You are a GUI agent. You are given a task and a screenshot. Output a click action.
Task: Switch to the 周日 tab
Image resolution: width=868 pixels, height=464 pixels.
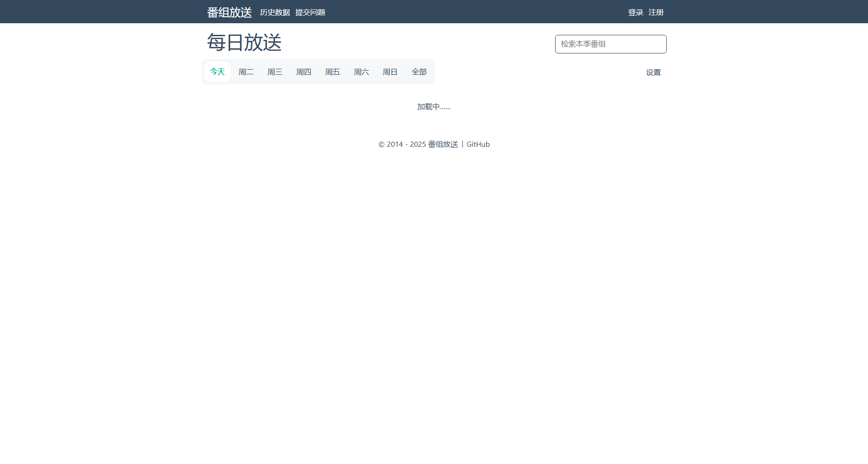point(390,72)
